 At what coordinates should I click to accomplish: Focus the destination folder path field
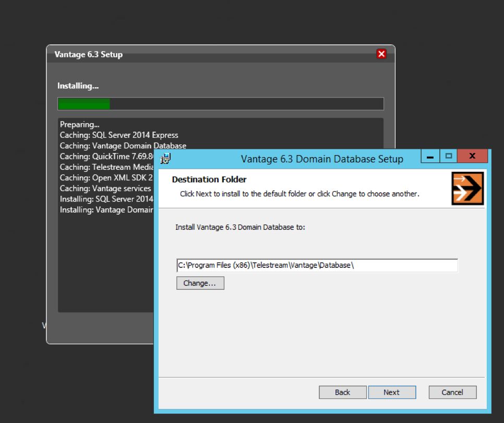point(317,265)
